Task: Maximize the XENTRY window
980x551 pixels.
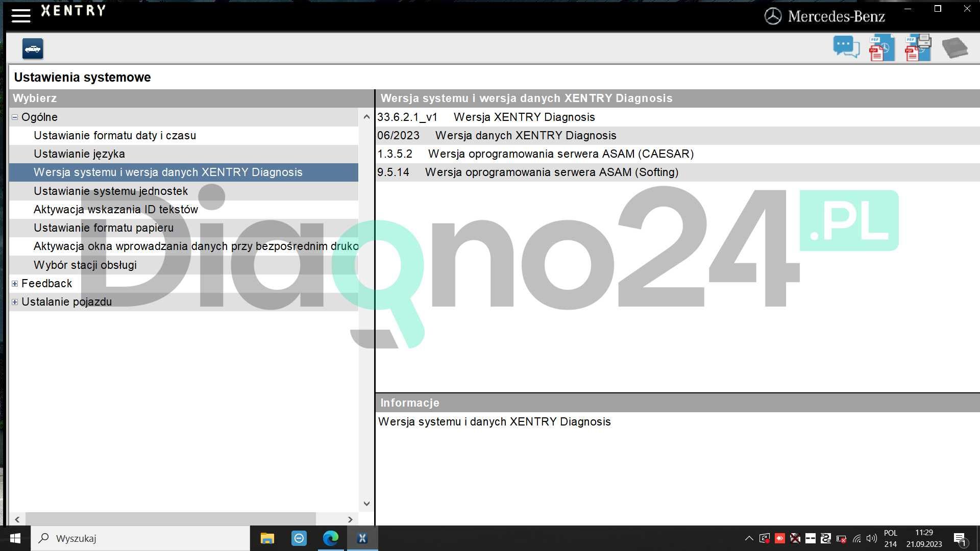Action: (x=938, y=9)
